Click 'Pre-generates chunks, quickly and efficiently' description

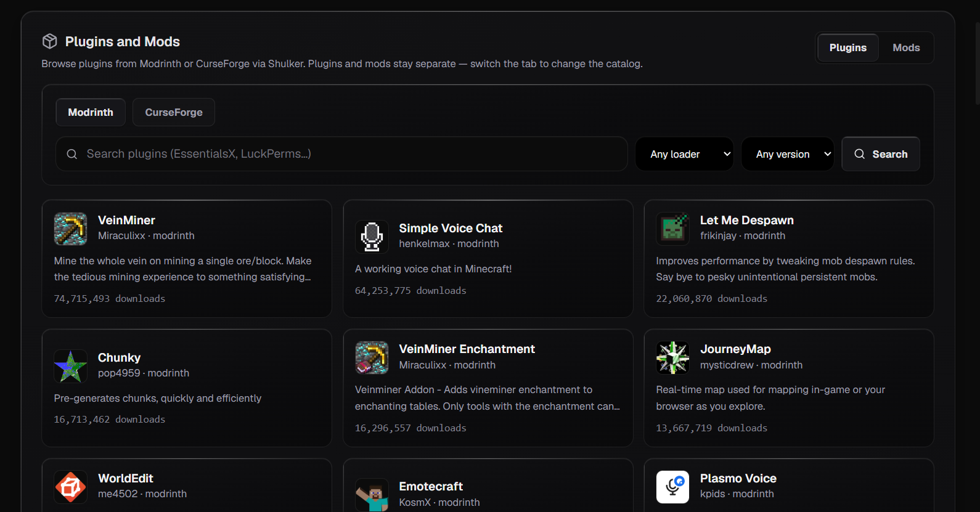pyautogui.click(x=158, y=398)
